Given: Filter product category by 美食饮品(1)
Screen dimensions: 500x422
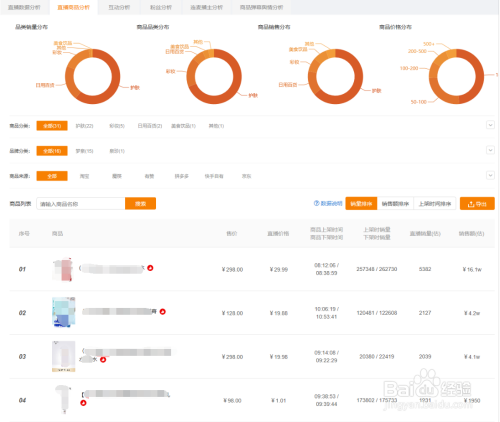Looking at the screenshot, I should tap(183, 126).
